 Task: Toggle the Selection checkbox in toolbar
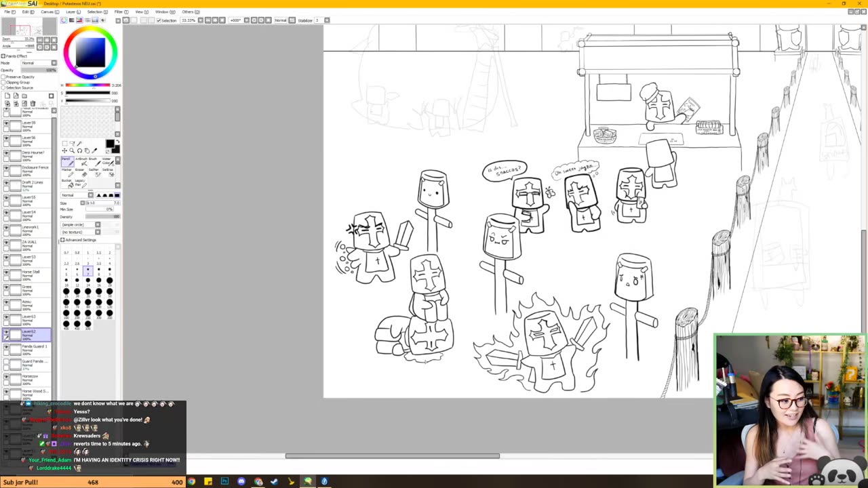(159, 20)
